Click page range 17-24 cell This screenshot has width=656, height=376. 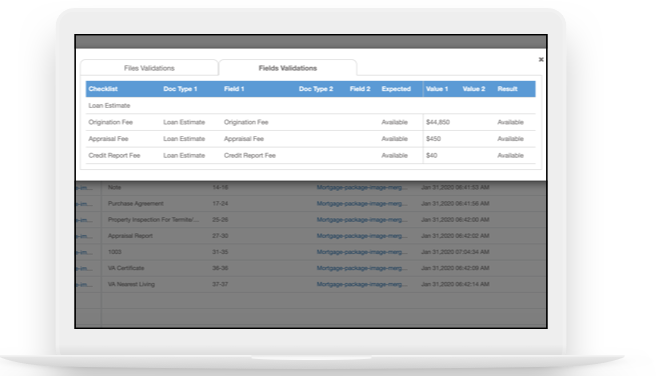tap(220, 203)
